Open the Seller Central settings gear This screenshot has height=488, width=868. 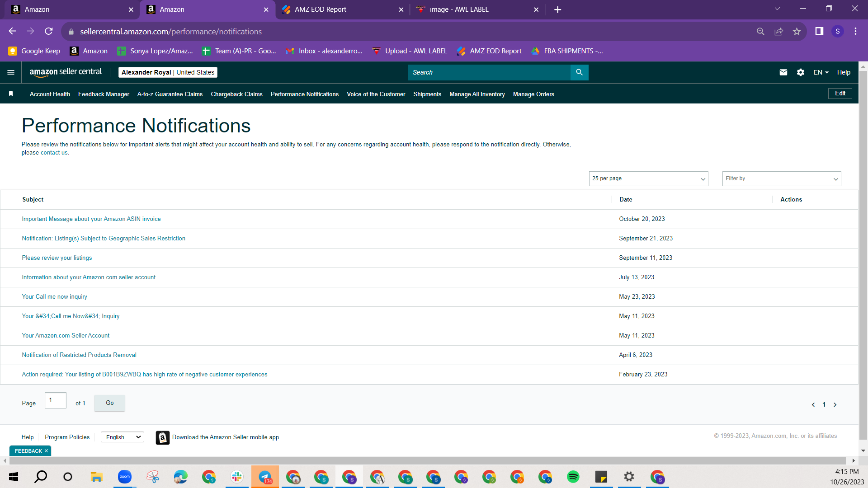(x=801, y=72)
